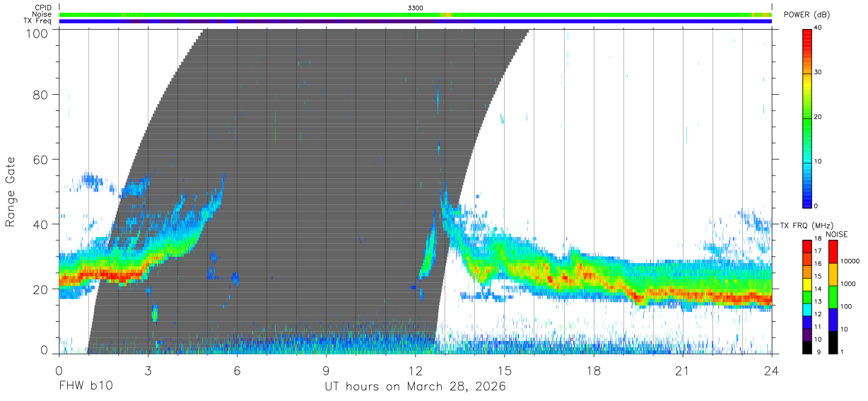Click the '18' UT hours tick label

coord(594,371)
